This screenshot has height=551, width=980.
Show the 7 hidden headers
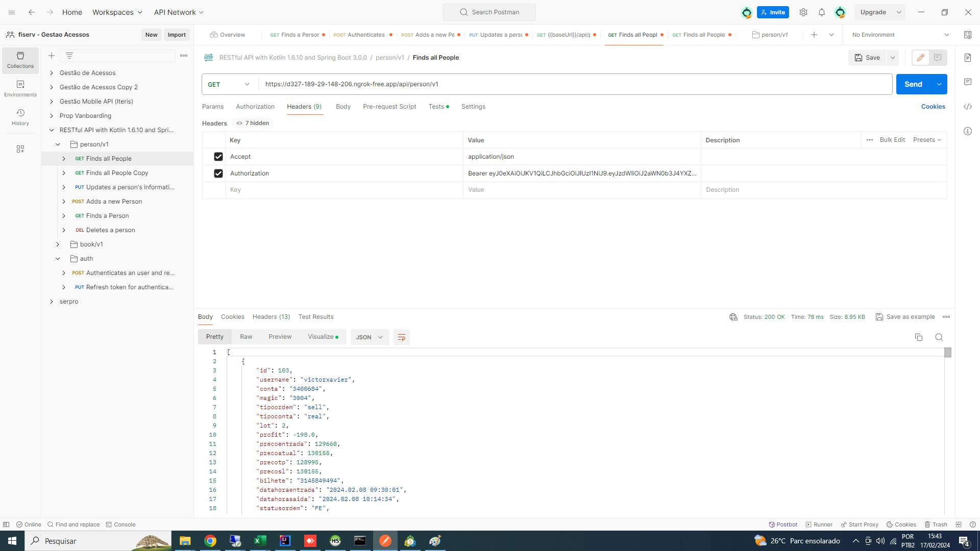tap(252, 123)
